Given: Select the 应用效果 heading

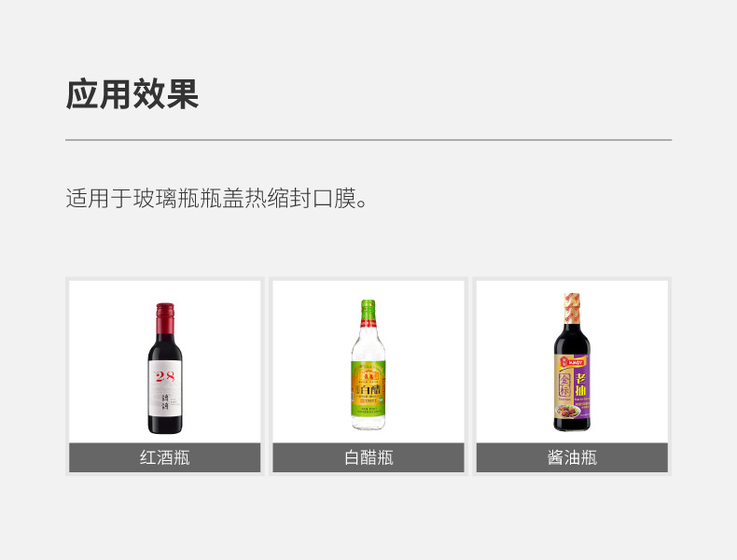Looking at the screenshot, I should click(132, 94).
